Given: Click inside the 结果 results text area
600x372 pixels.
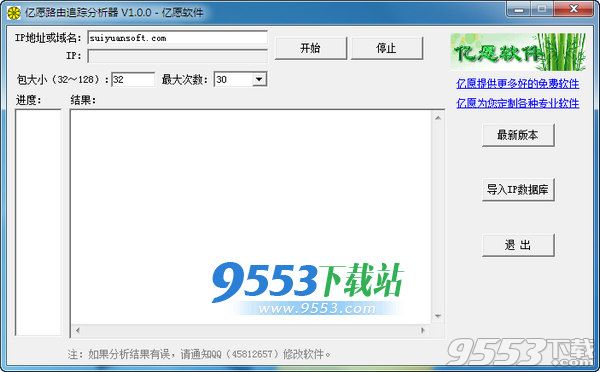Looking at the screenshot, I should pyautogui.click(x=251, y=217).
